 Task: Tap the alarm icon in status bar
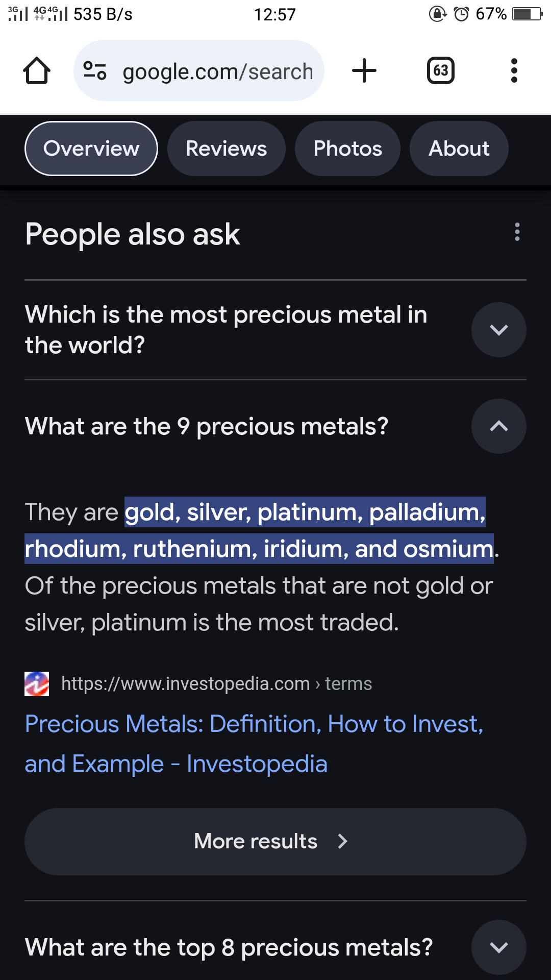461,14
